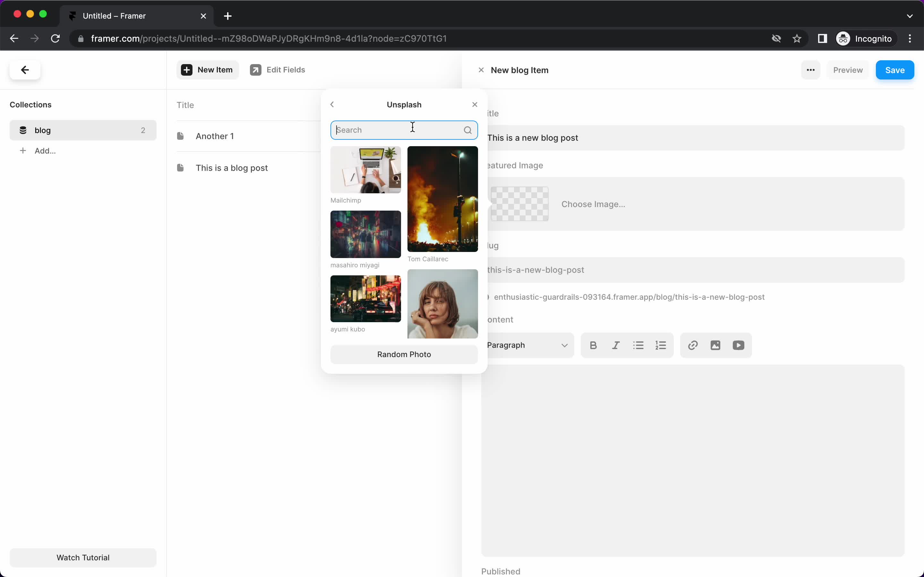Click the Insert image icon
924x577 pixels.
pyautogui.click(x=715, y=345)
